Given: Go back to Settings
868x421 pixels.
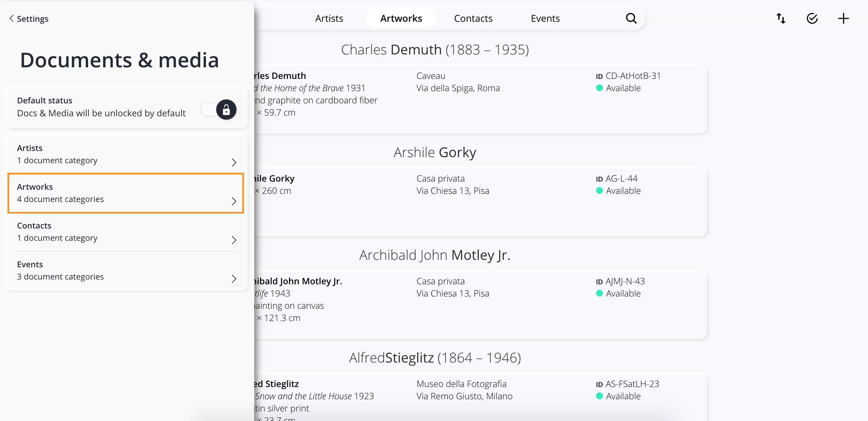Looking at the screenshot, I should pos(29,19).
